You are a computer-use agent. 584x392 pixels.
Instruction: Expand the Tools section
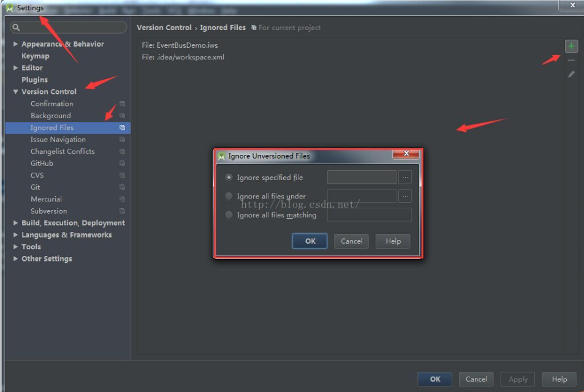(15, 246)
